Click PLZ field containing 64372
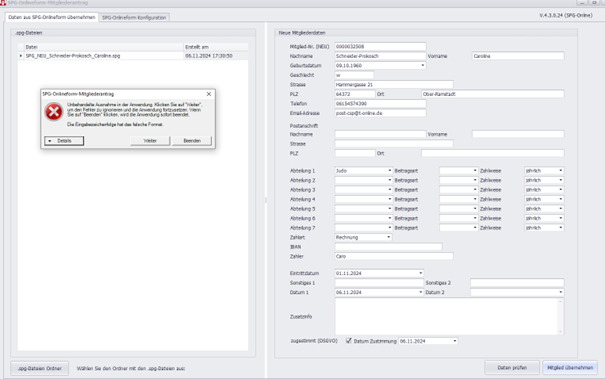Image resolution: width=605 pixels, height=379 pixels. 355,94
